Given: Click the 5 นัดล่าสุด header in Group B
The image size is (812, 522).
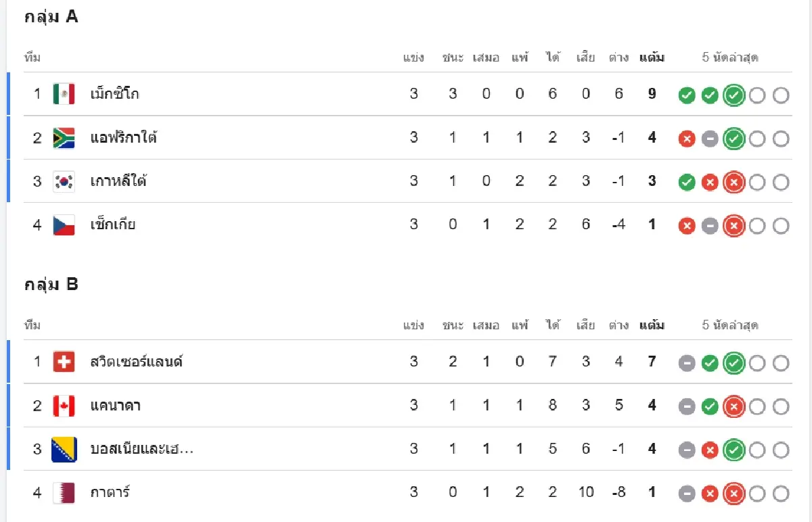Looking at the screenshot, I should coord(730,325).
